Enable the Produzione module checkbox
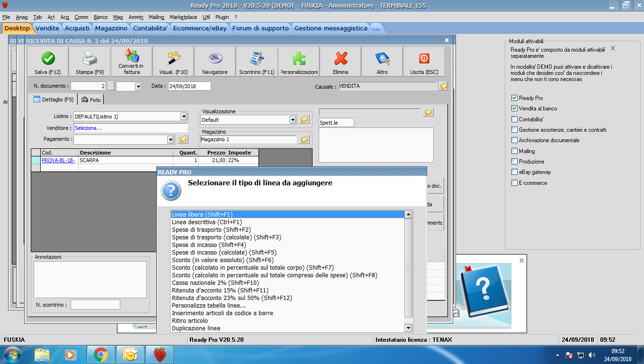The height and width of the screenshot is (364, 644). (514, 162)
